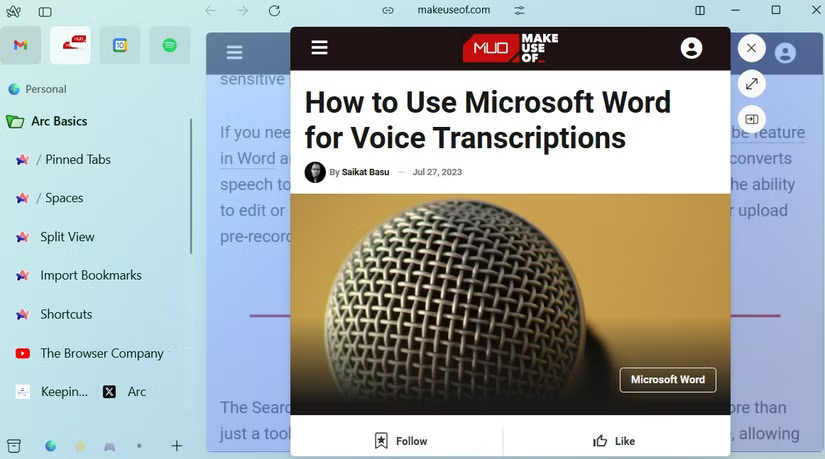
Task: Open the archive icon in sidebar footer
Action: click(14, 446)
